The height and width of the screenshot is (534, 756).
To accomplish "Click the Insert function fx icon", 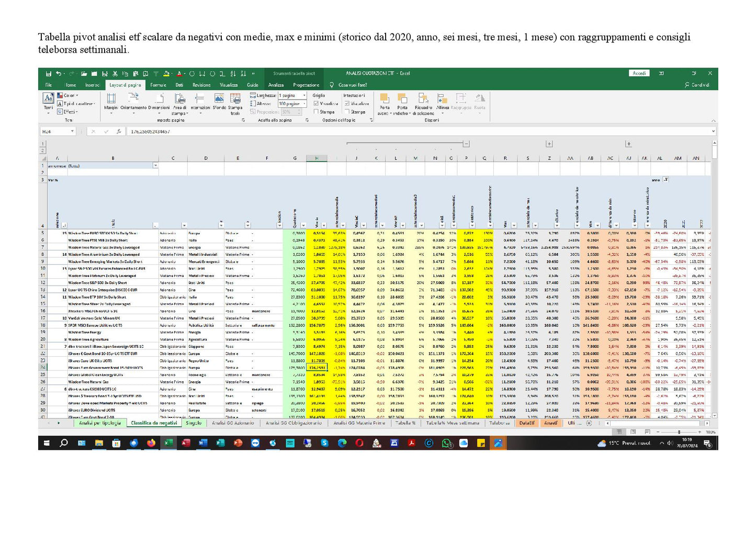I will [x=119, y=132].
